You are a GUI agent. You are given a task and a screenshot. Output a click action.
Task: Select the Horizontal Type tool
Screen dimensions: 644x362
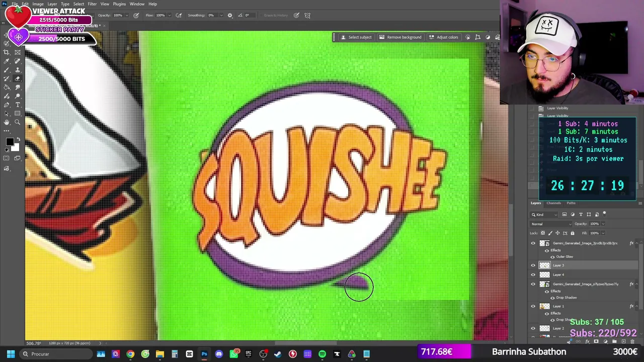[18, 105]
